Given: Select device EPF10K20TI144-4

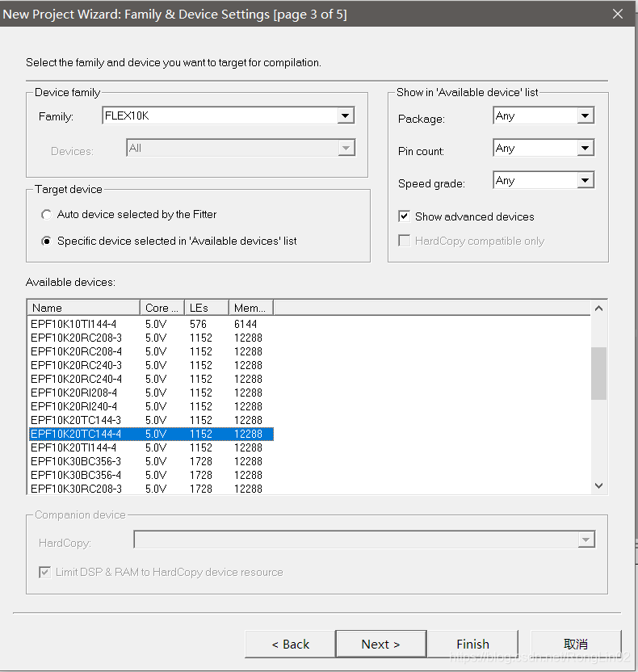Looking at the screenshot, I should click(73, 447).
